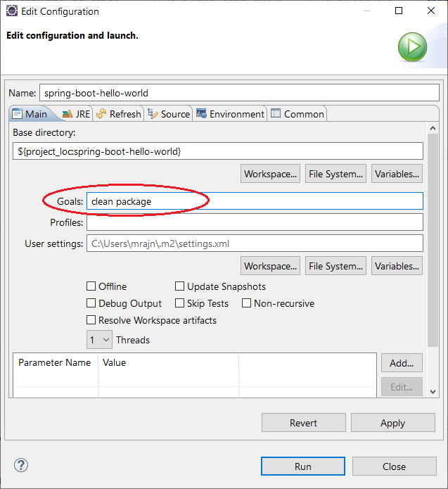Open the Refresh tab
This screenshot has width=448, height=489.
[119, 114]
